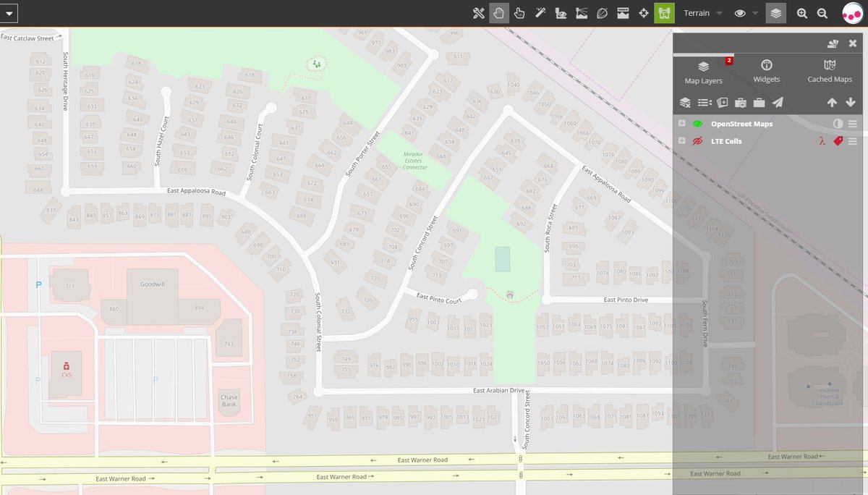This screenshot has width=868, height=495.
Task: Open the Terrain basemap dropdown
Action: coord(702,13)
